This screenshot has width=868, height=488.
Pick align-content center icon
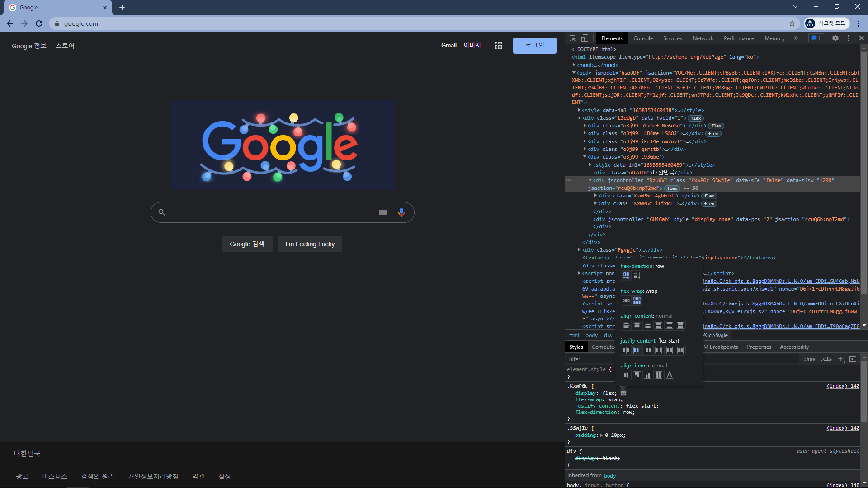point(626,325)
